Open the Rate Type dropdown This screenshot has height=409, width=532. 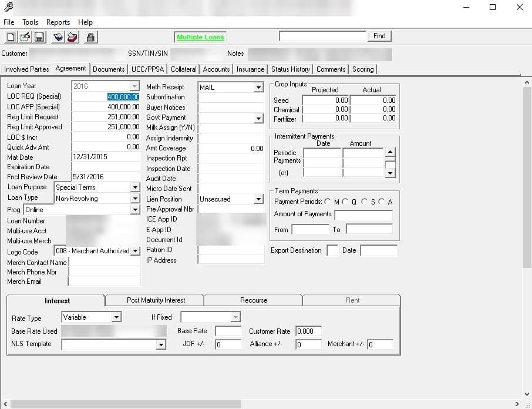click(116, 317)
